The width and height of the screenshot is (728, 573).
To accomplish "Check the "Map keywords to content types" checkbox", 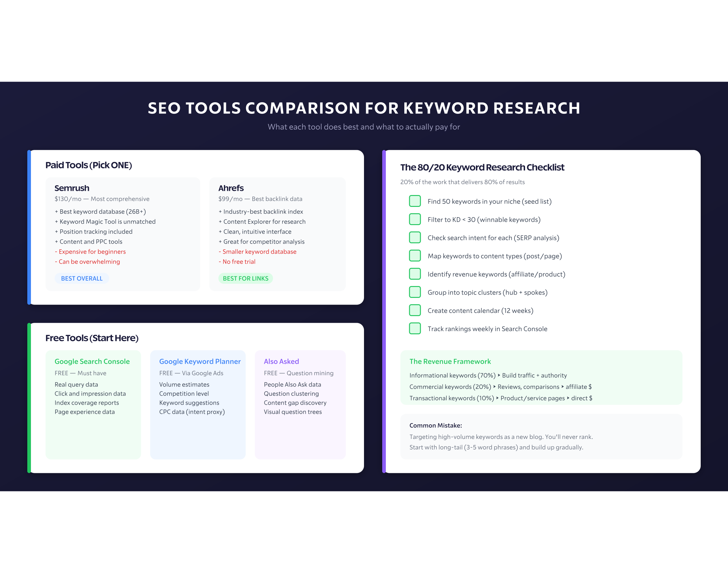I will pyautogui.click(x=415, y=256).
